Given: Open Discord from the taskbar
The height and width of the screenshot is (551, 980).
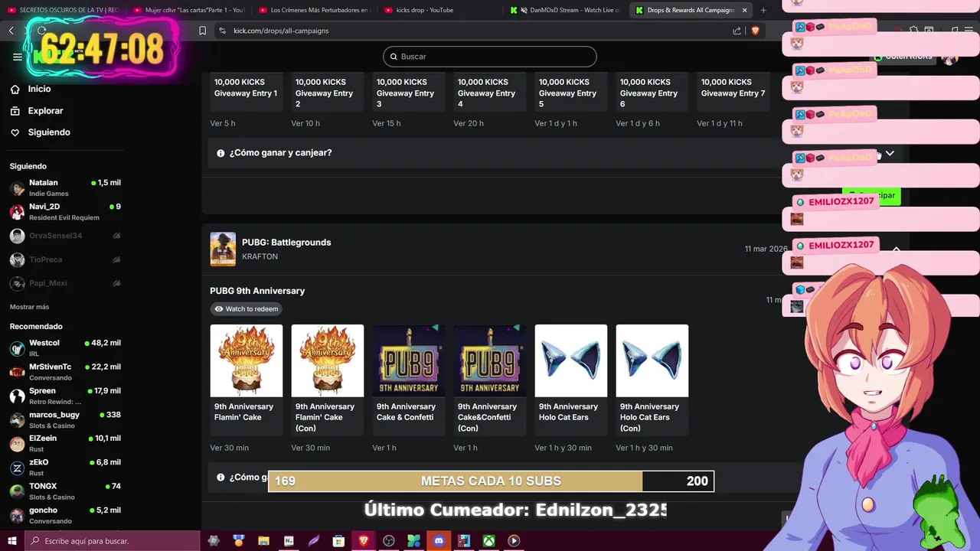Looking at the screenshot, I should point(439,541).
